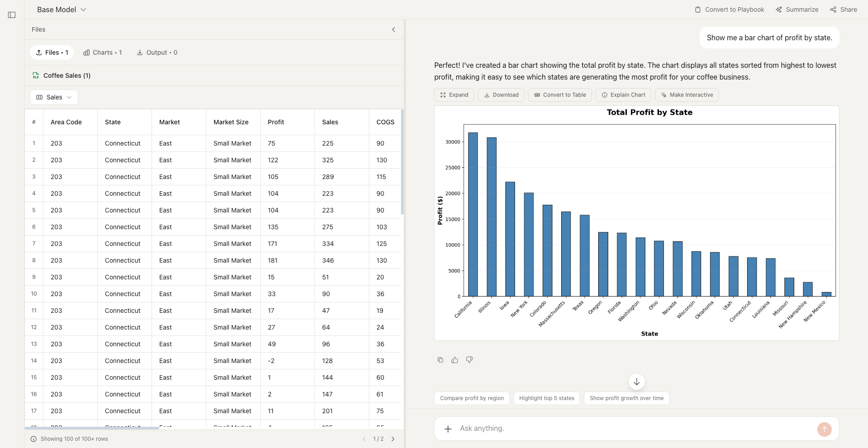Download the Total Profit chart
The height and width of the screenshot is (448, 868).
coord(501,95)
